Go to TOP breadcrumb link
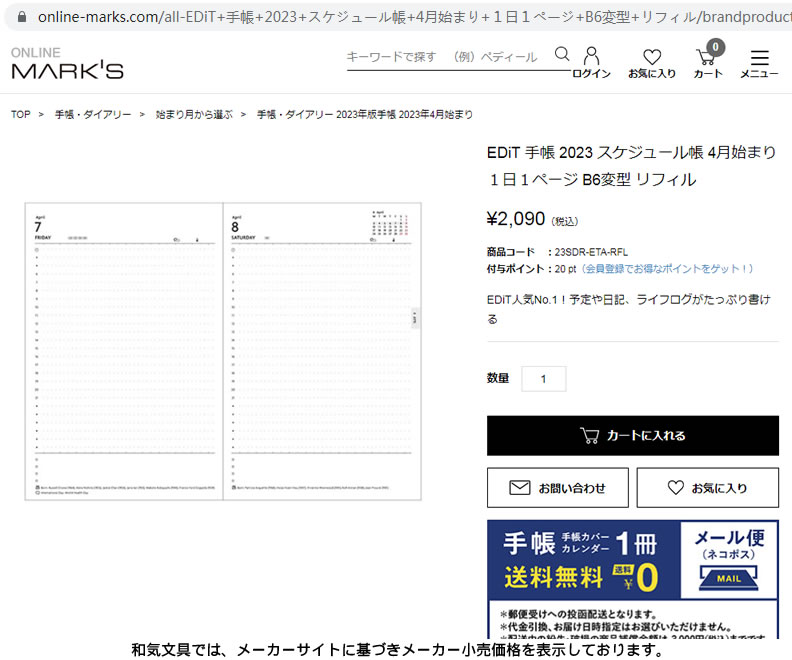 pyautogui.click(x=21, y=115)
